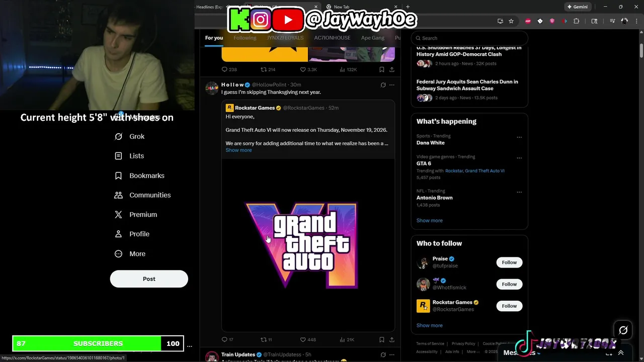
Task: Open the Terms of Service link
Action: pos(430,344)
